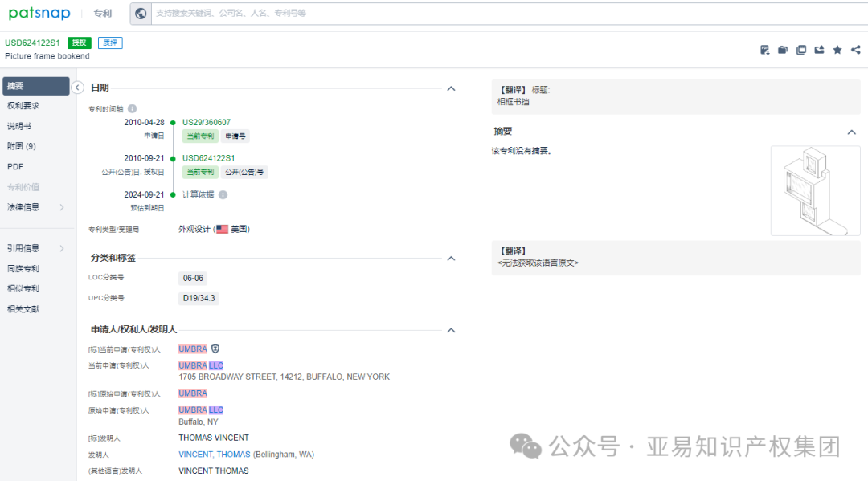The image size is (868, 481).
Task: Click the United States flag icon
Action: point(222,229)
